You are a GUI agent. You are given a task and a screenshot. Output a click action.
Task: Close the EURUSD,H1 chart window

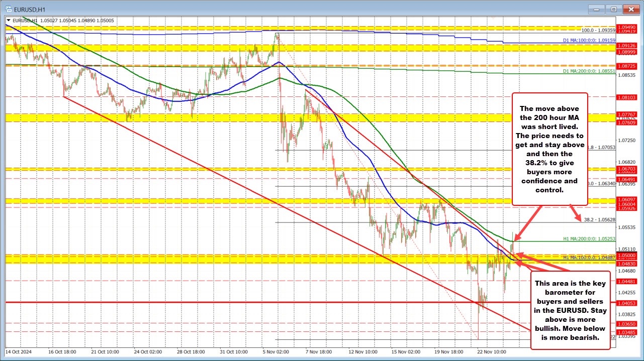[x=630, y=9]
